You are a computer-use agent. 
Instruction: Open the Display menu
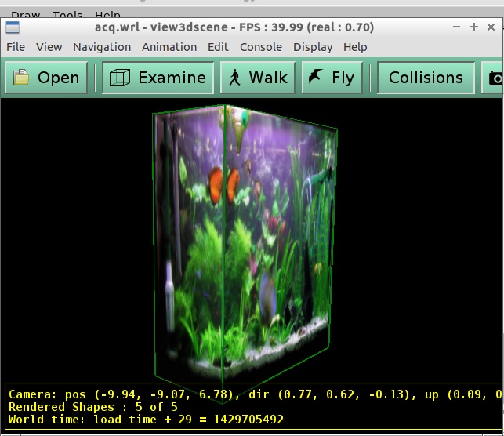[x=313, y=47]
